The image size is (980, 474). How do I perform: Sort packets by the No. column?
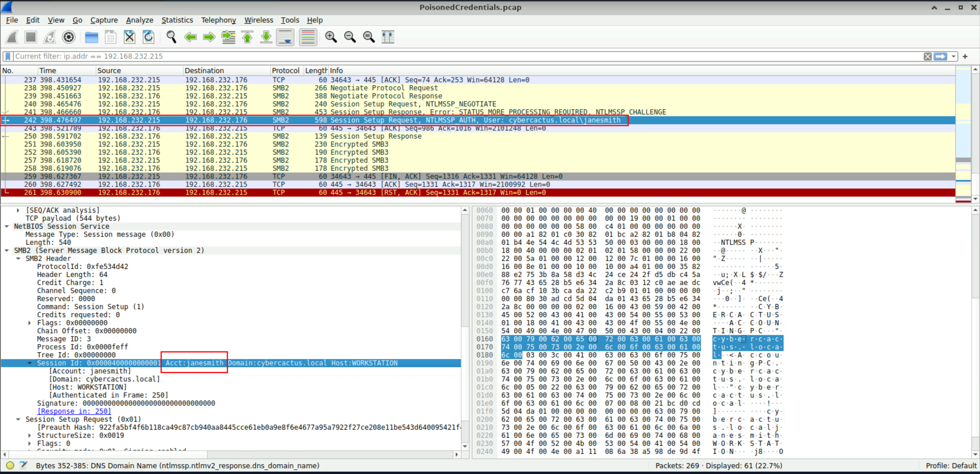click(19, 70)
